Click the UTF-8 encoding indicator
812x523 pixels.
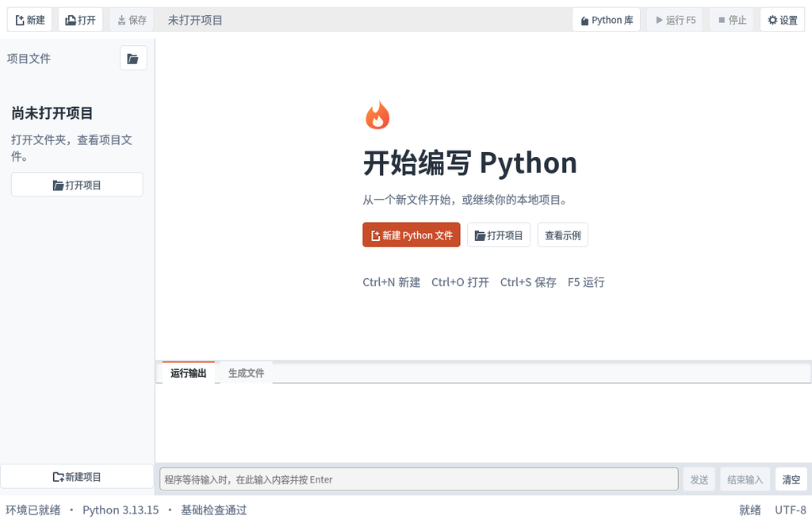[791, 510]
